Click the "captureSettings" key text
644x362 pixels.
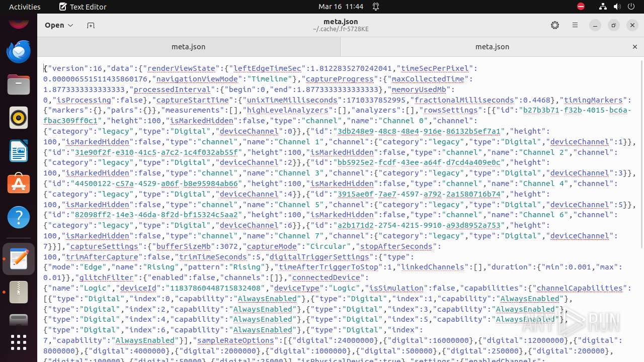coord(104,246)
